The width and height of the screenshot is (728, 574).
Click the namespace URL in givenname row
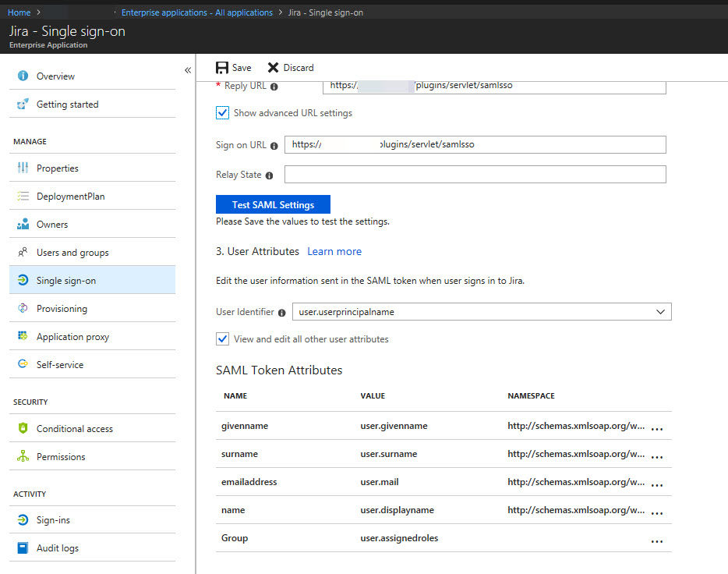click(x=576, y=426)
